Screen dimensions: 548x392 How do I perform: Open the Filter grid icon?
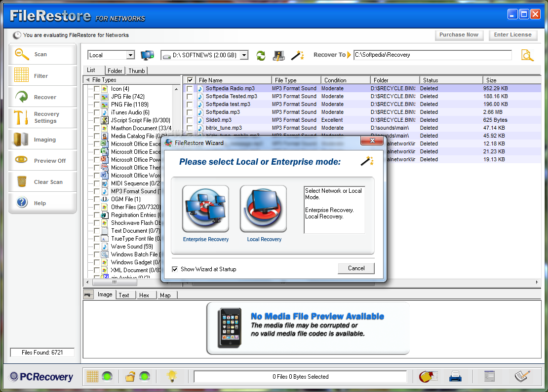[x=21, y=75]
